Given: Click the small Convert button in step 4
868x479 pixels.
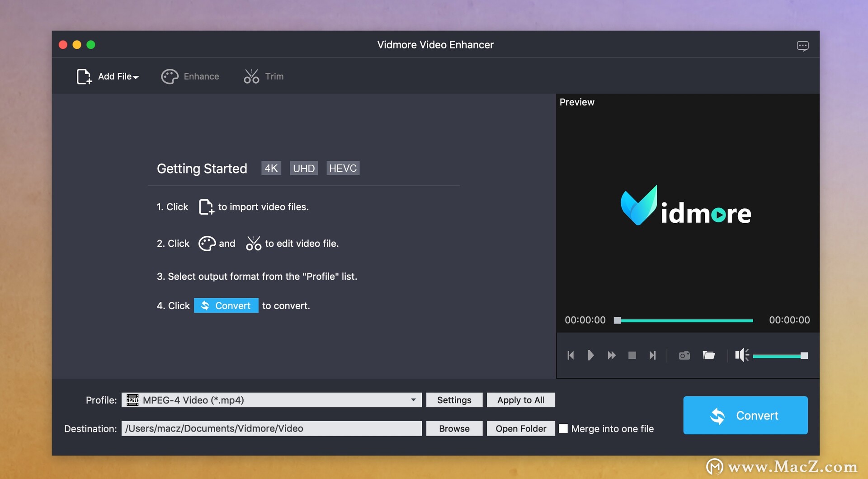Looking at the screenshot, I should (226, 305).
